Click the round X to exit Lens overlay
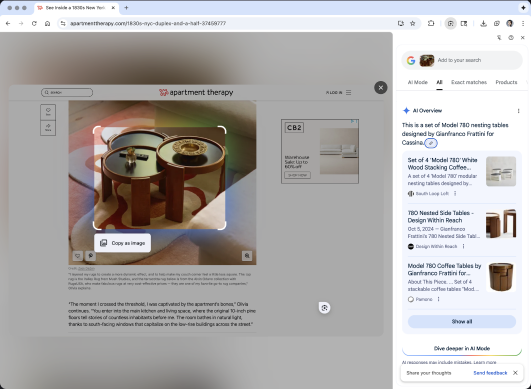The width and height of the screenshot is (531, 389). pos(381,88)
